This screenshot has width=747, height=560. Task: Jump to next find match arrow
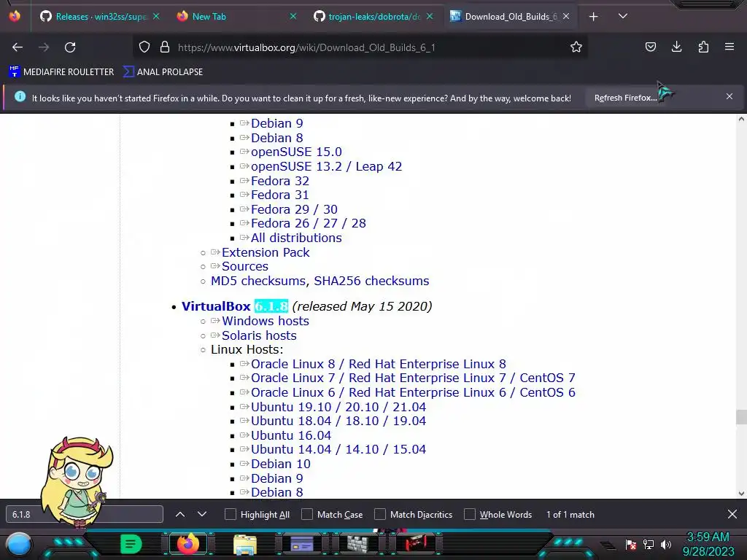(202, 514)
